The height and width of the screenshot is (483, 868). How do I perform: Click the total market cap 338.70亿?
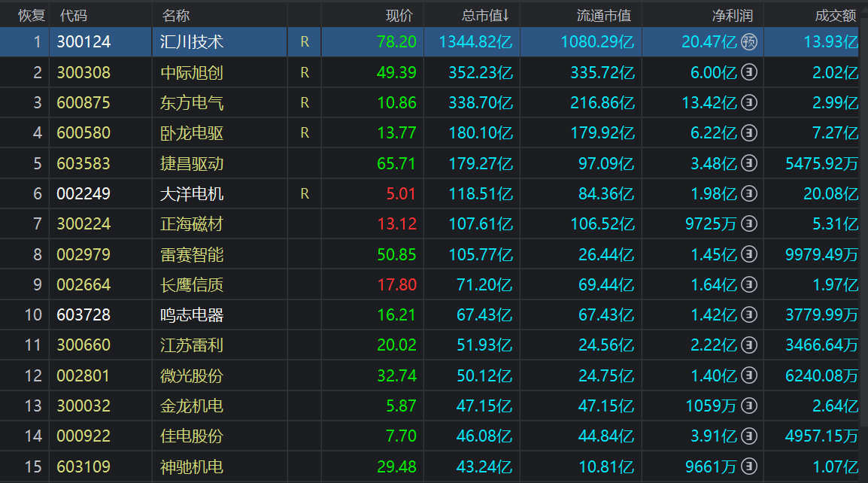coord(481,102)
